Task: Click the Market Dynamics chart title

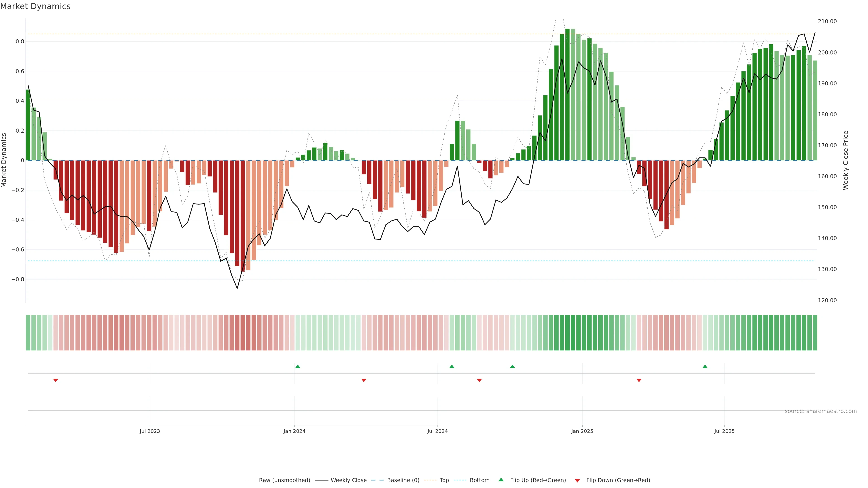Action: tap(35, 6)
